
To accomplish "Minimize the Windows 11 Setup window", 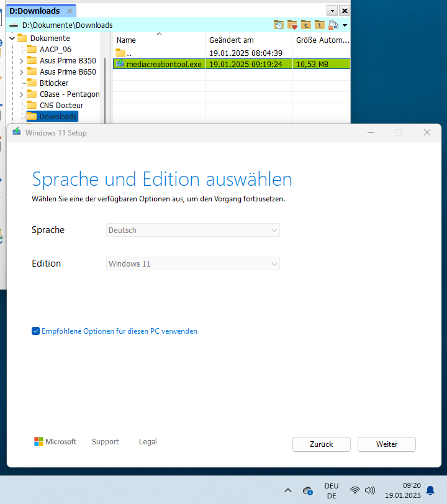I will pyautogui.click(x=371, y=133).
